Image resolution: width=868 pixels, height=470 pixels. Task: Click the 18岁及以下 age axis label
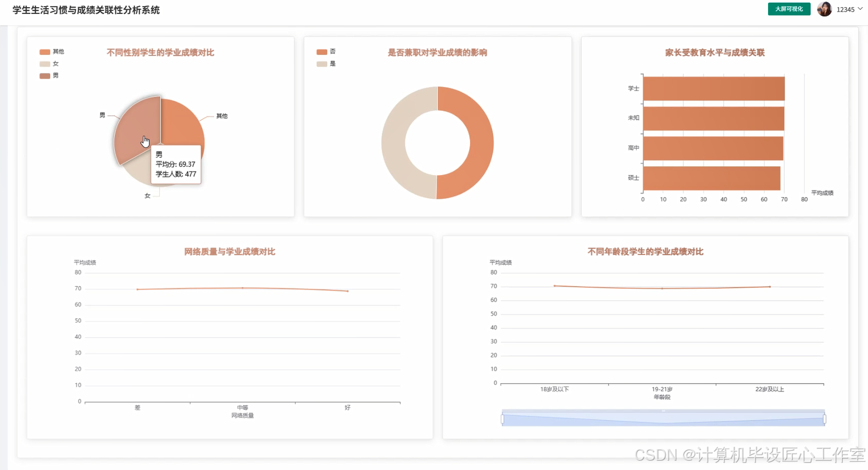(554, 389)
